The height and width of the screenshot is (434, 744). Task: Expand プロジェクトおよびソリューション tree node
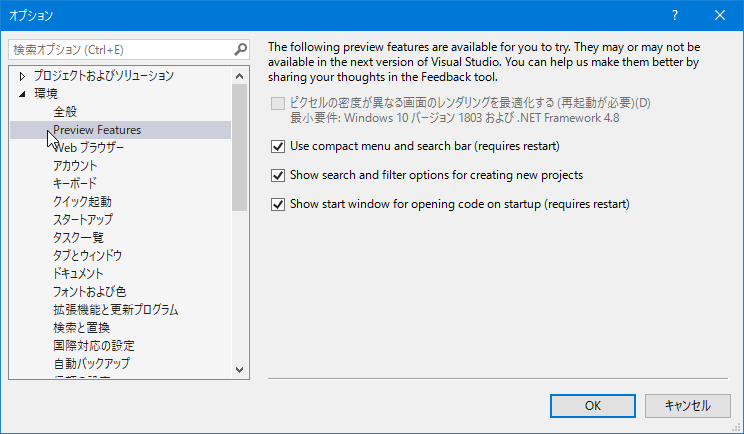pyautogui.click(x=22, y=76)
